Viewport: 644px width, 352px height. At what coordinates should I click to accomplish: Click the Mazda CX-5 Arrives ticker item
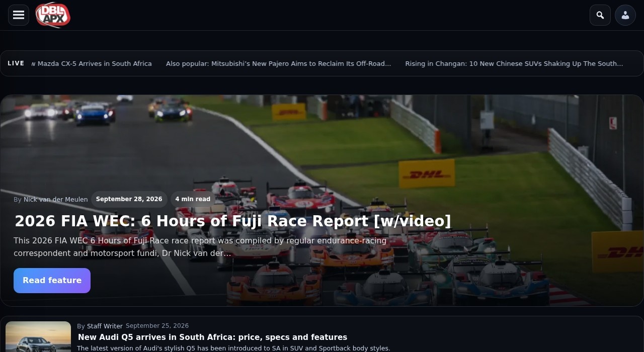92,64
